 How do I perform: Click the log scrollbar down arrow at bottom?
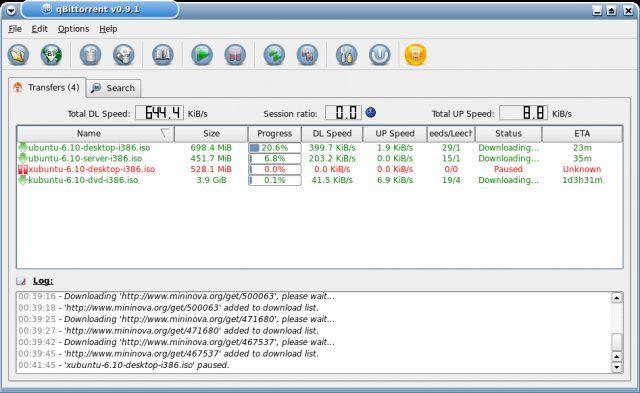616,368
